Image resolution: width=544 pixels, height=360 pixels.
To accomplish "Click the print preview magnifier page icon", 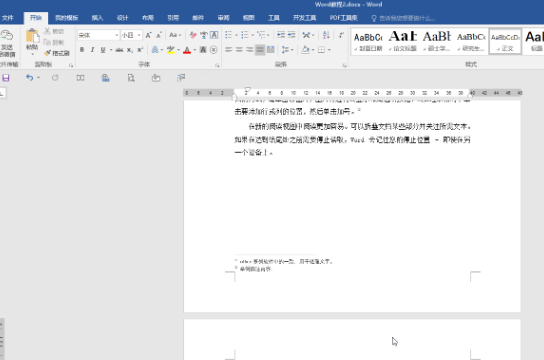I will click(x=131, y=78).
